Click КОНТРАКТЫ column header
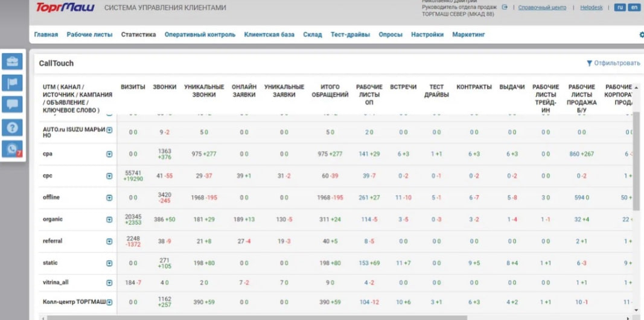644x320 pixels. 474,87
